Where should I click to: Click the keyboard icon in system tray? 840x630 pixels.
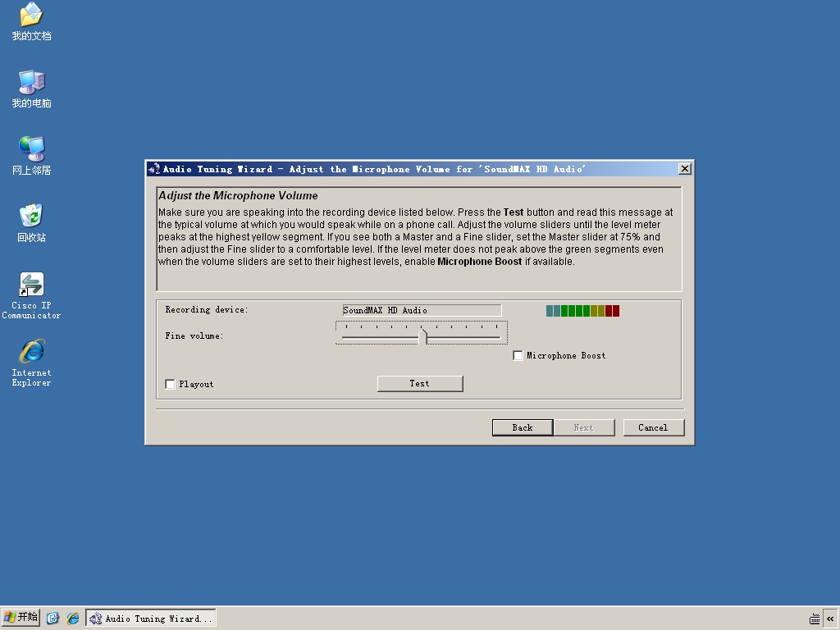tap(815, 619)
